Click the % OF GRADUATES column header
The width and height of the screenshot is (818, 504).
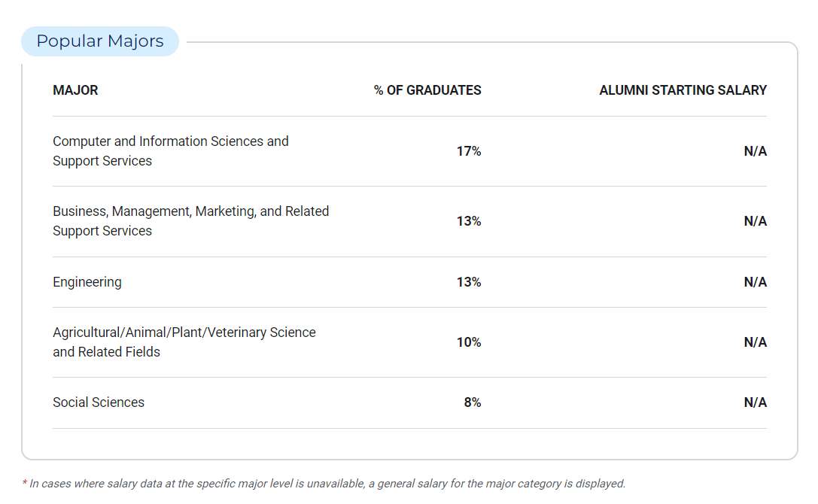[x=427, y=90]
